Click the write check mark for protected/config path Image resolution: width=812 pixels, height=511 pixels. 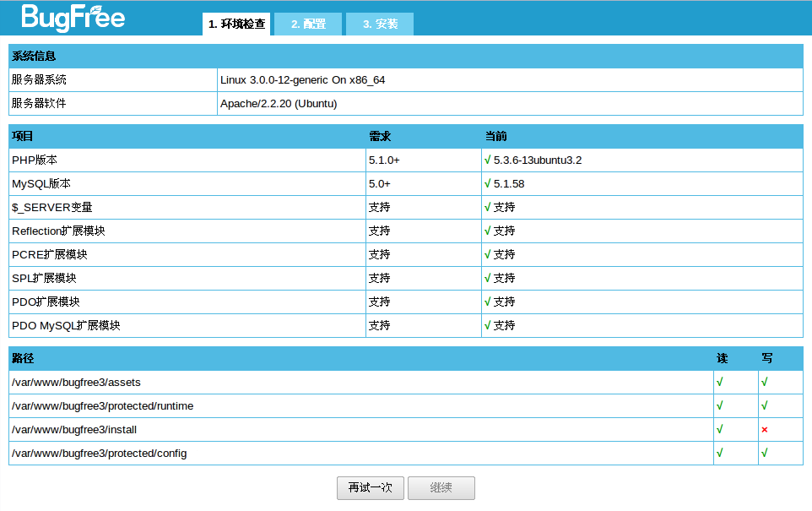(x=764, y=453)
